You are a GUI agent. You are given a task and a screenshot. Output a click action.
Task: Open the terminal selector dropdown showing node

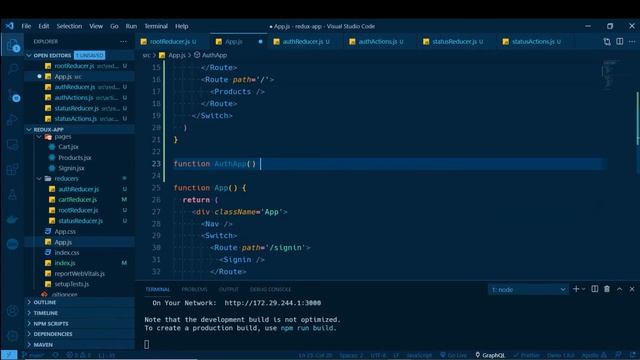(x=528, y=289)
